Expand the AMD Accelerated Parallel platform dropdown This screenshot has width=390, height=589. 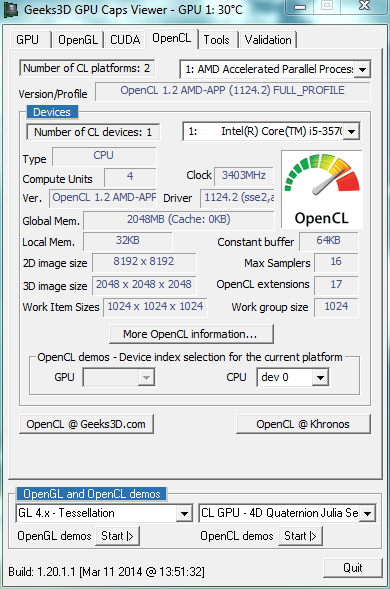pyautogui.click(x=275, y=69)
